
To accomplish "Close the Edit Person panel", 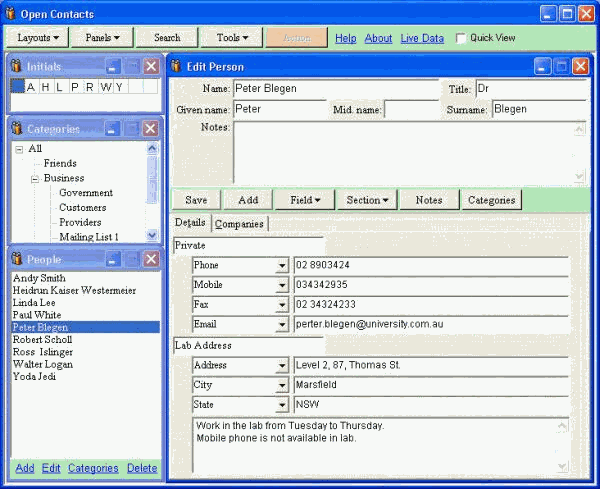I will [x=578, y=66].
